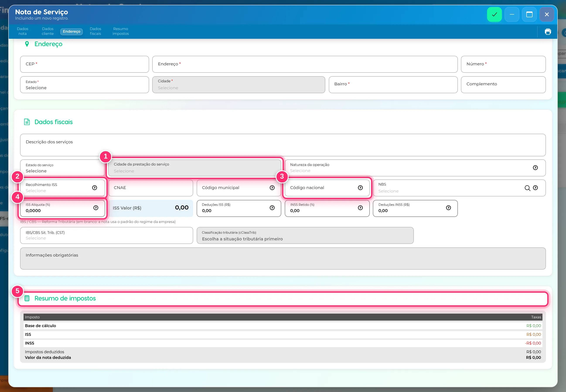Click the Deduções INSS (R$) value field
Viewport: 566px width, 392px height.
pos(415,209)
